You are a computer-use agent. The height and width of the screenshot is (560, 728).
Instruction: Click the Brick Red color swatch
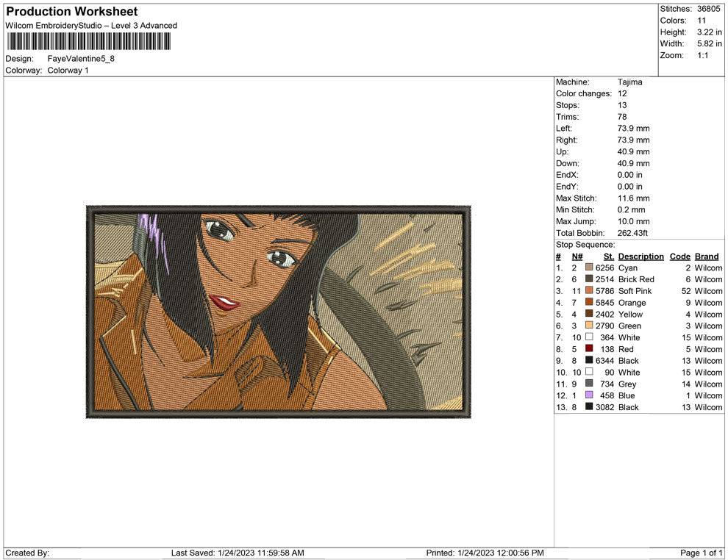point(589,279)
